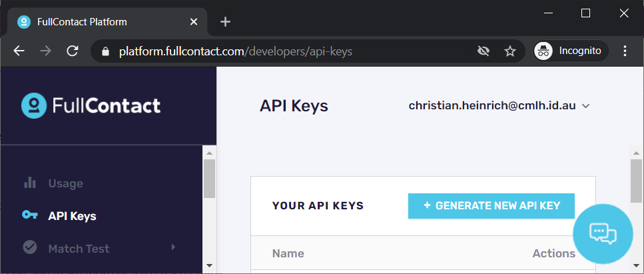Click main page scrollbar down arrow
Screen dimensions: 644x274
(x=636, y=266)
